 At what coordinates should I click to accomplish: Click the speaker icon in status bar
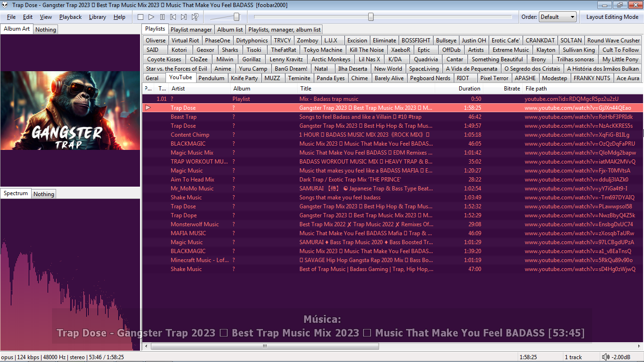click(605, 357)
